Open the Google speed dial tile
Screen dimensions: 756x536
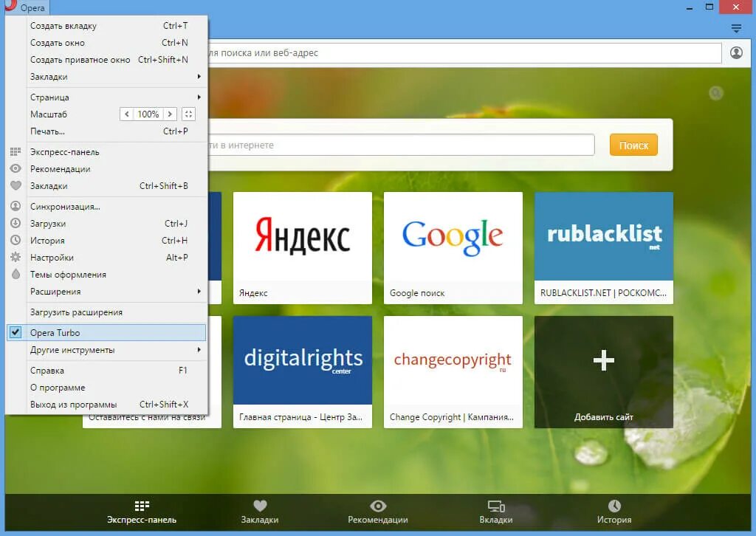[x=453, y=248]
